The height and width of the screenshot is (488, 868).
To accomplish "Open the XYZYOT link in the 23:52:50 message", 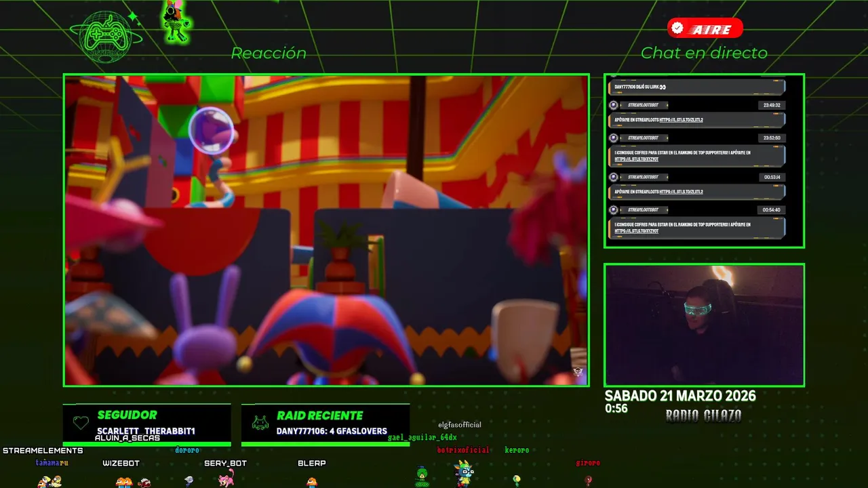I will tap(637, 159).
